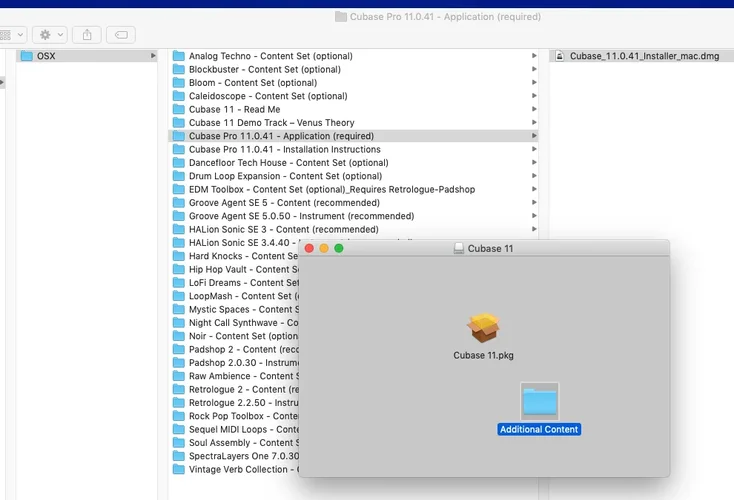The height and width of the screenshot is (500, 734).
Task: Select Retrologue 2 - Content folder
Action: point(234,390)
